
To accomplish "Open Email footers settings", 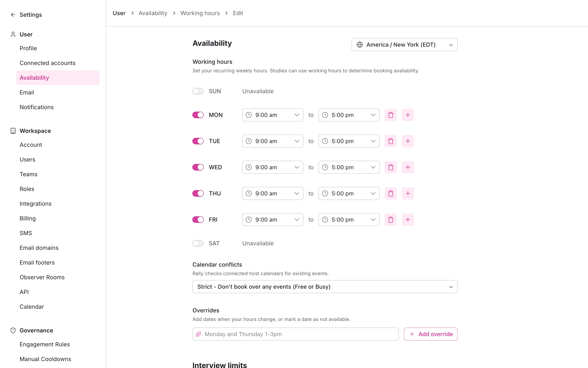I will pos(37,263).
